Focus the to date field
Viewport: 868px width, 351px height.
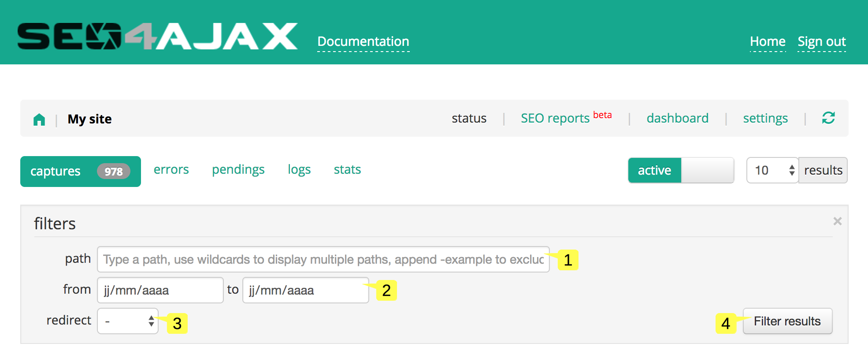[x=305, y=290]
